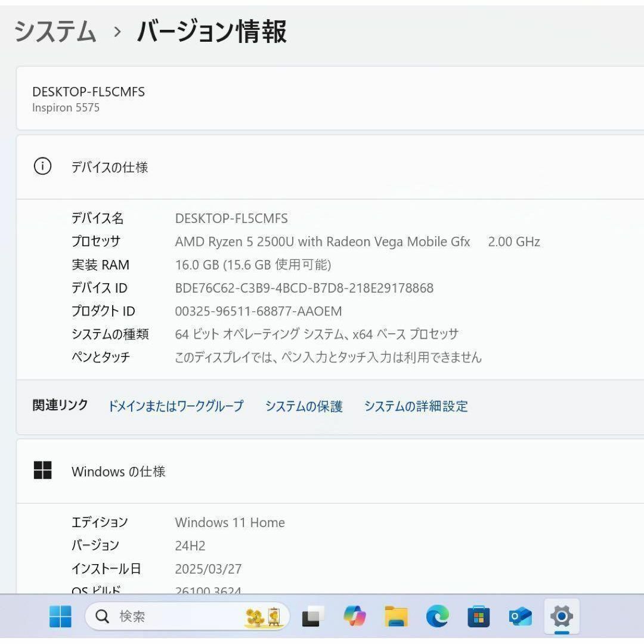Open Outlook from the taskbar
This screenshot has width=644, height=644.
[520, 616]
